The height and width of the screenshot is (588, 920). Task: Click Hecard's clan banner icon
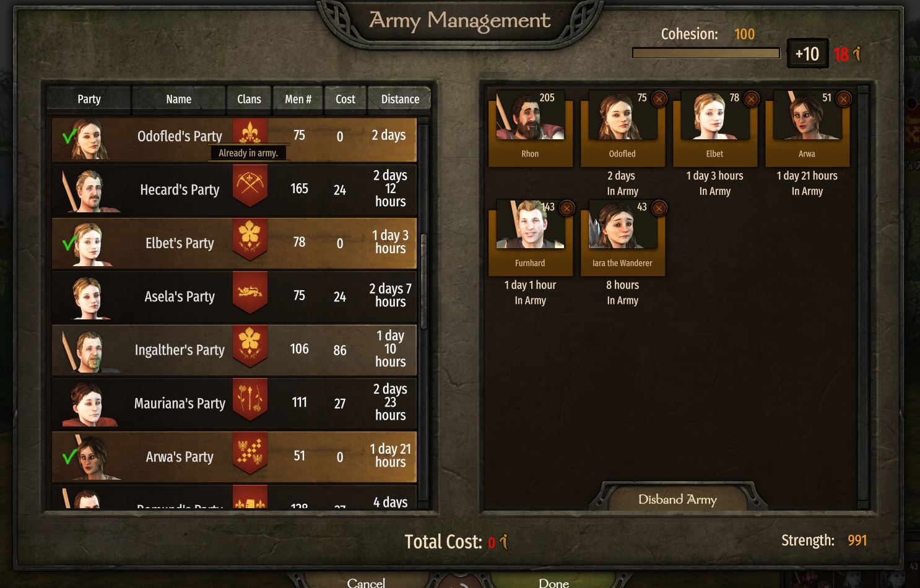pyautogui.click(x=250, y=186)
